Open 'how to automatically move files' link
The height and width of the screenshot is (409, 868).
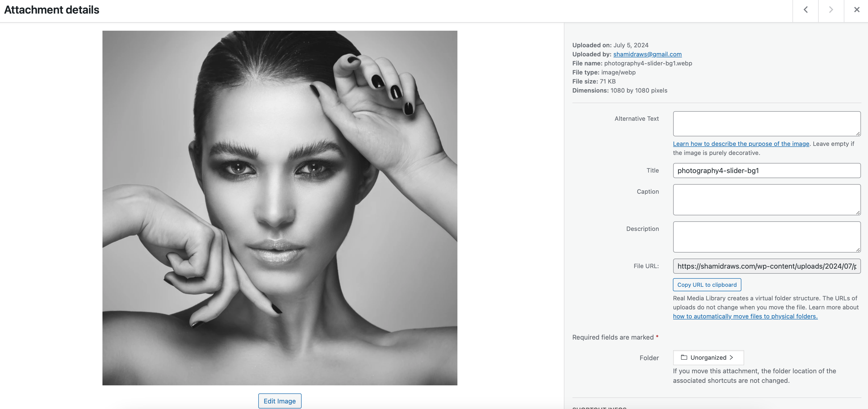point(745,316)
